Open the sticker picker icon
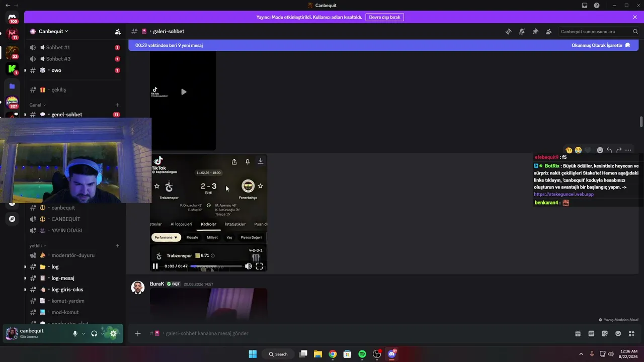Screen dimensions: 644x362 [x=605, y=333]
